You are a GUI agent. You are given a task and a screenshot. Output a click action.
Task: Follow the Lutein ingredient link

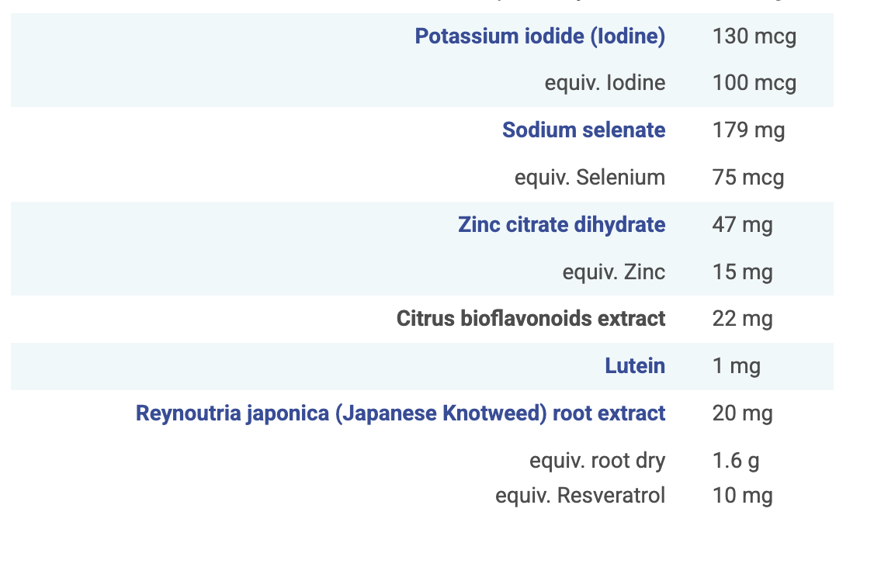tap(634, 365)
